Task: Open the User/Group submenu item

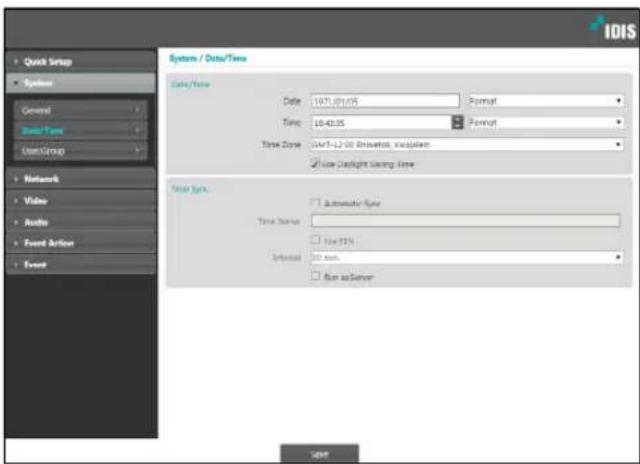Action: click(x=80, y=151)
